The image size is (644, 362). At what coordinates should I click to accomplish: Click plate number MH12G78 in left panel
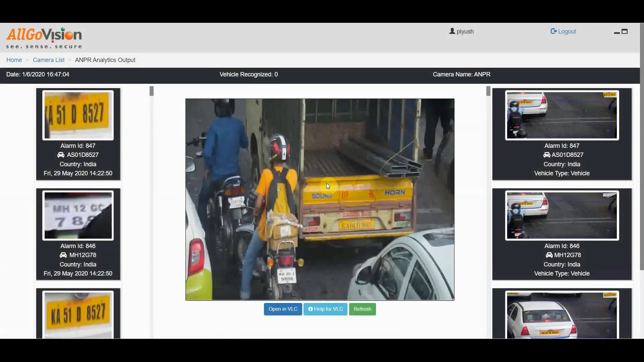tap(83, 255)
